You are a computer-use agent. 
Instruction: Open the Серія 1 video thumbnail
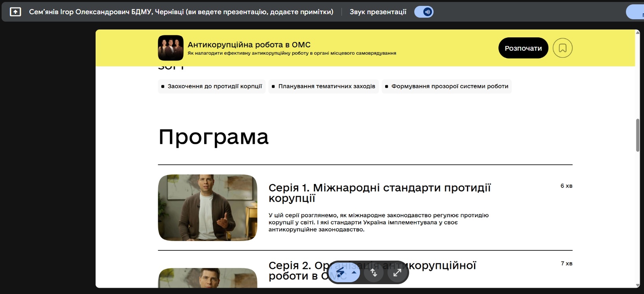click(207, 208)
